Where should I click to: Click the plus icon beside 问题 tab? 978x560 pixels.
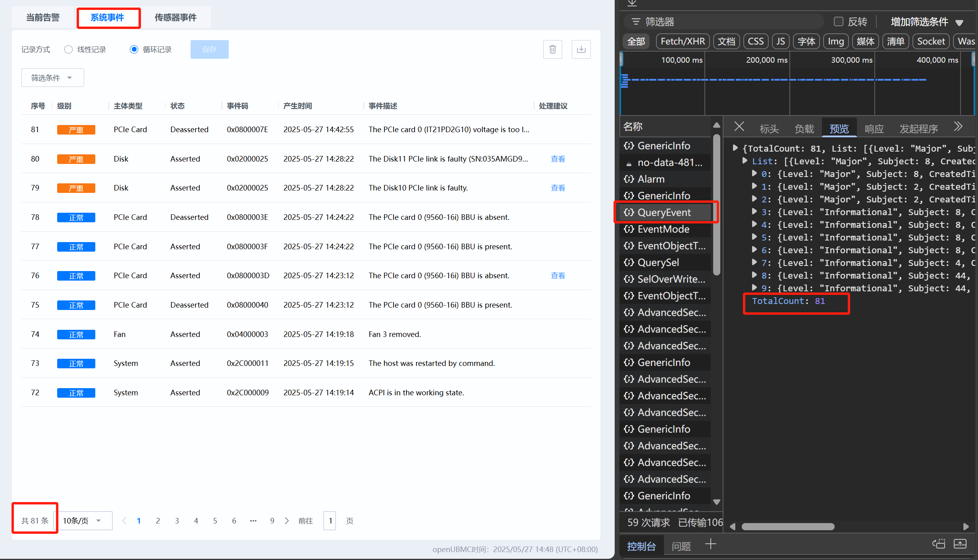coord(711,544)
